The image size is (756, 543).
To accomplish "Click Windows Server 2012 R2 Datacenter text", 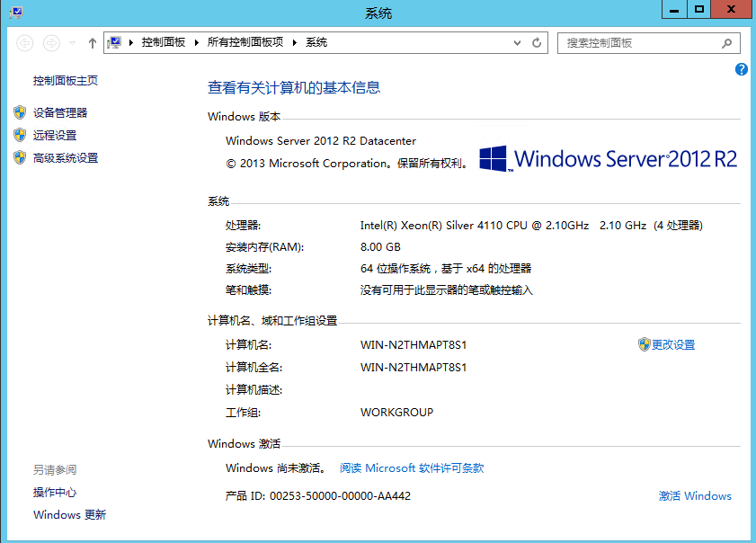I will [x=321, y=141].
